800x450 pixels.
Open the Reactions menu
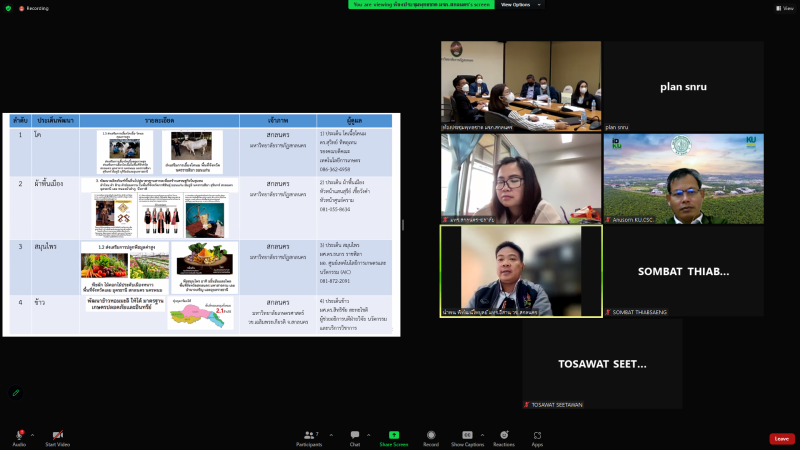coord(503,436)
